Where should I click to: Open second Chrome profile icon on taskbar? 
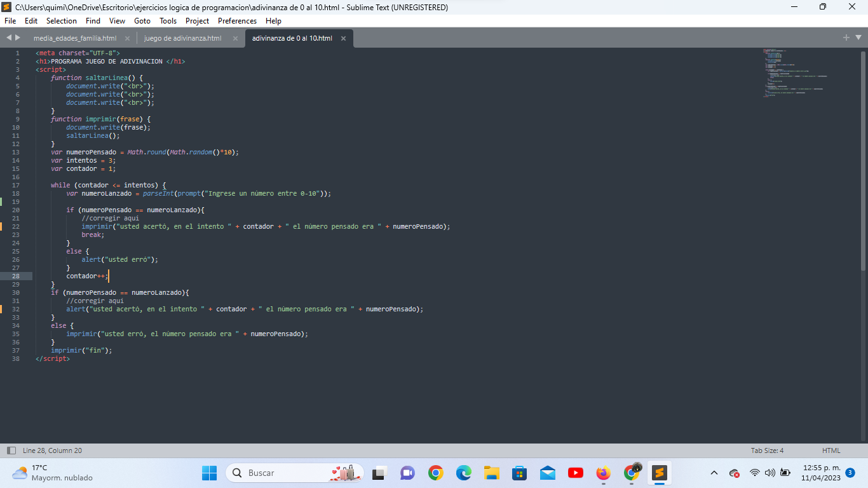coord(632,472)
